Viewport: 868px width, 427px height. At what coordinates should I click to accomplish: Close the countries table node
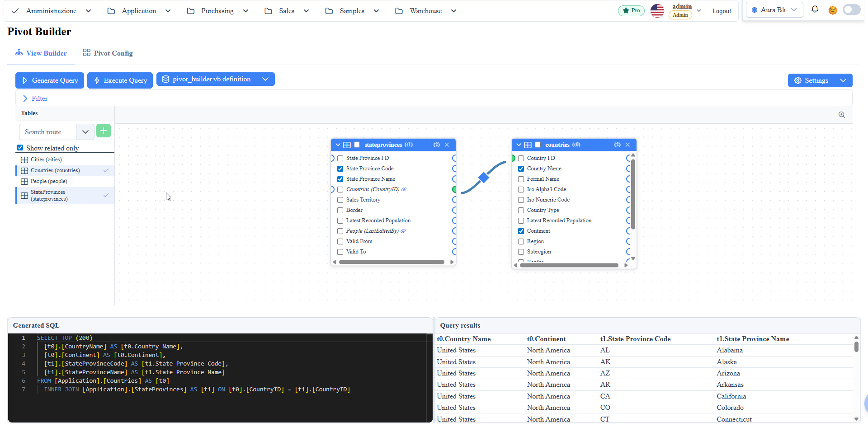(627, 145)
